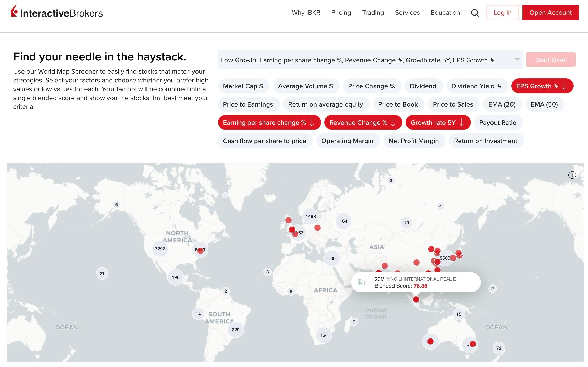This screenshot has height=367, width=588.
Task: Open the Education menu
Action: click(445, 12)
